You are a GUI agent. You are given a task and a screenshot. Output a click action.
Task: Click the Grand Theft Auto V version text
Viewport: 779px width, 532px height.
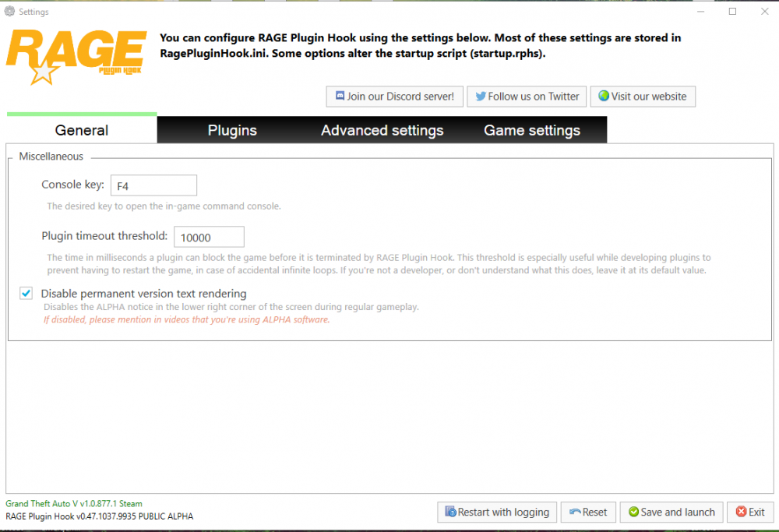[74, 504]
